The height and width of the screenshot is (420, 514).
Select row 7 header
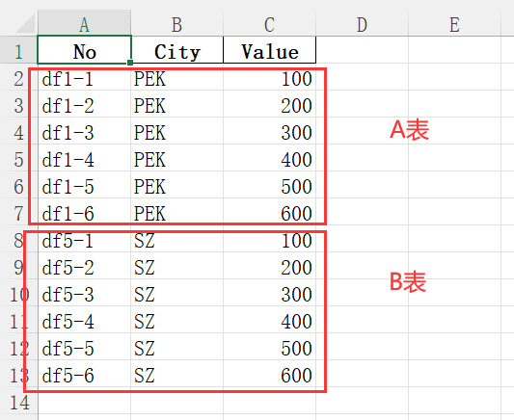[18, 212]
